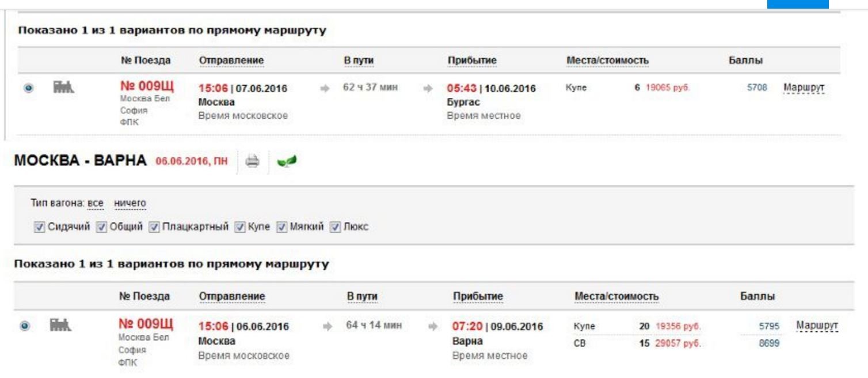Select the radio button for the Бургас train

coord(28,88)
